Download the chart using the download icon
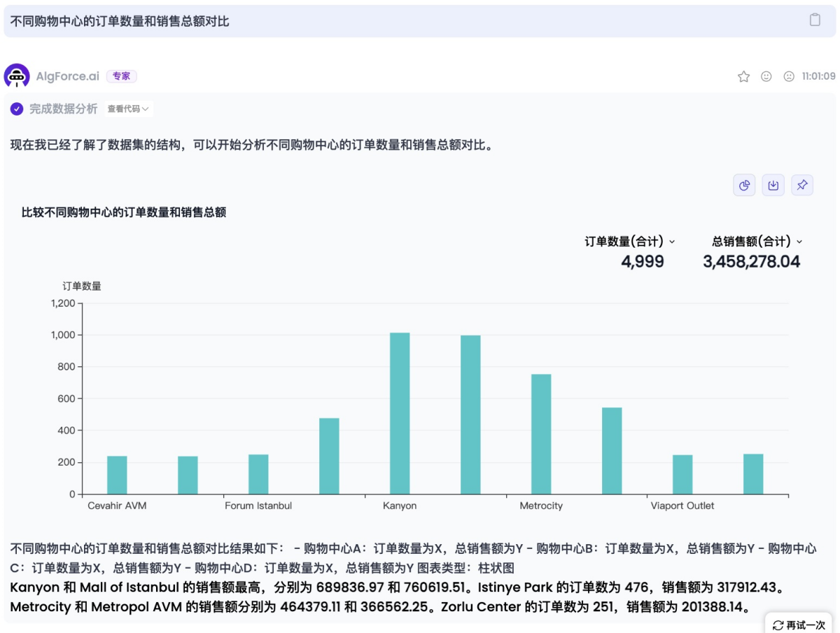The width and height of the screenshot is (840, 633). [x=773, y=186]
